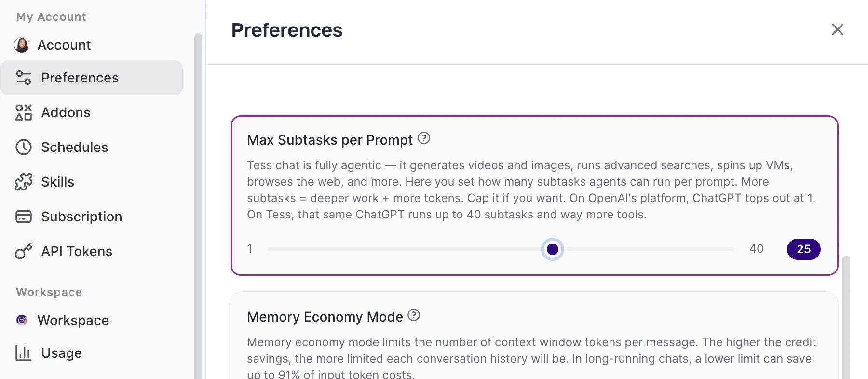Click the Subscription card icon
Viewport: 868px width, 379px height.
tap(24, 217)
